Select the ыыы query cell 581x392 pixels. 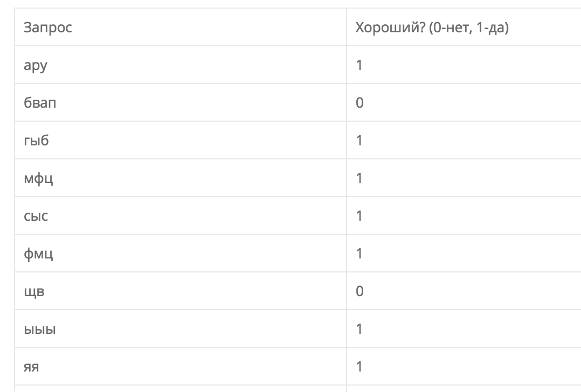[40, 329]
